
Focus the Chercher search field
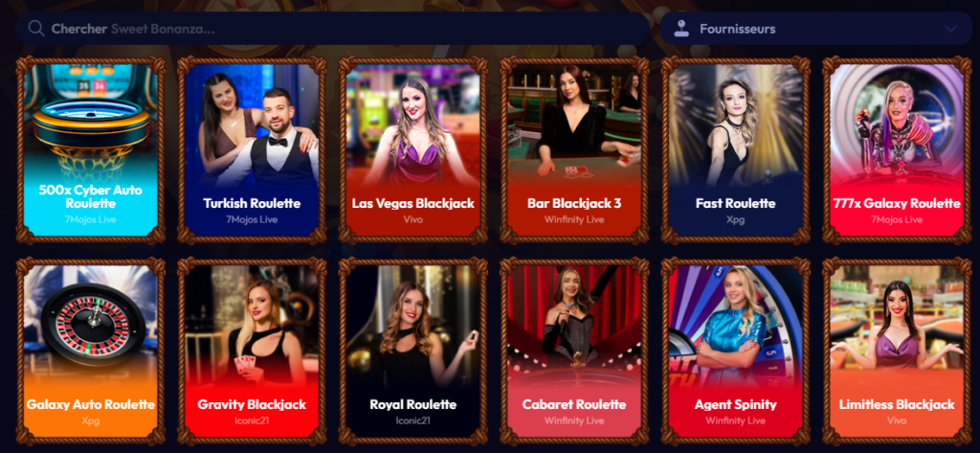coord(332,29)
